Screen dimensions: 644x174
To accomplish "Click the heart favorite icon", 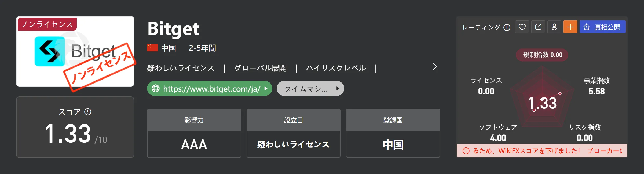I will [x=522, y=27].
